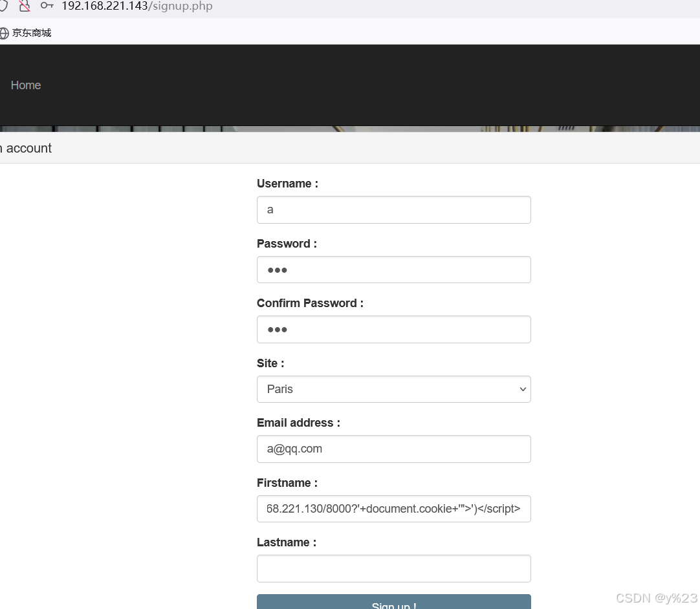Focus the Password input field
Screen dimensions: 700x609
[x=394, y=270]
